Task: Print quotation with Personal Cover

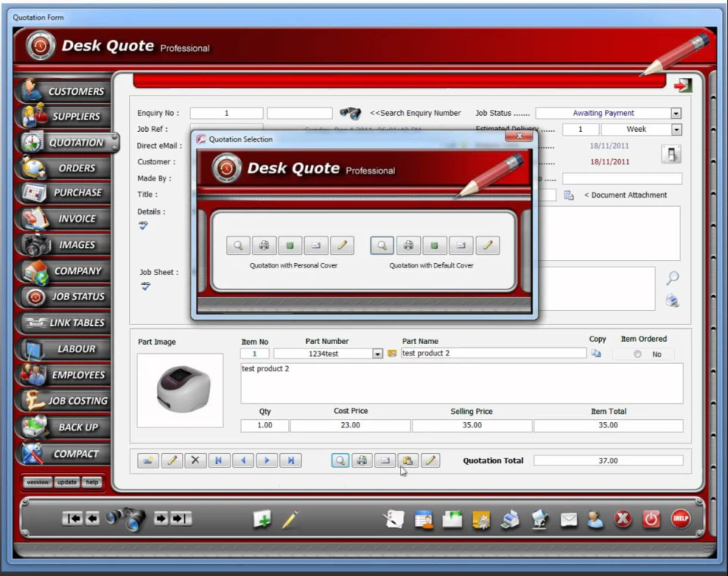Action: point(264,246)
